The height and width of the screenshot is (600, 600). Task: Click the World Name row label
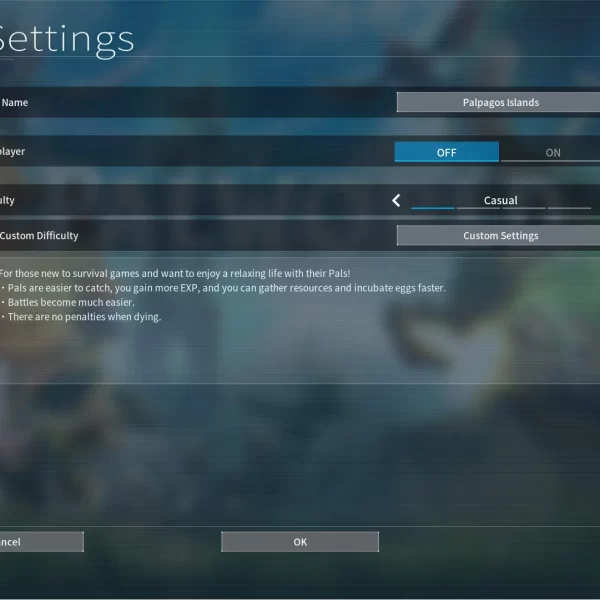[14, 102]
